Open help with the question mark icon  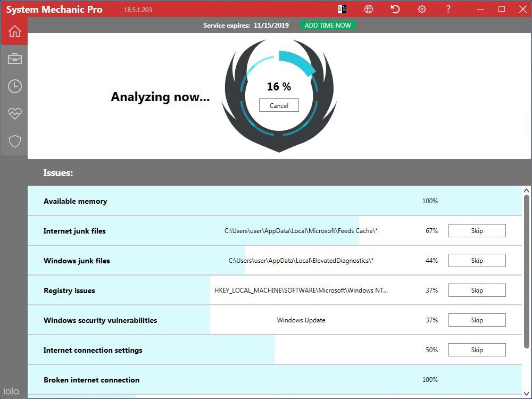448,9
